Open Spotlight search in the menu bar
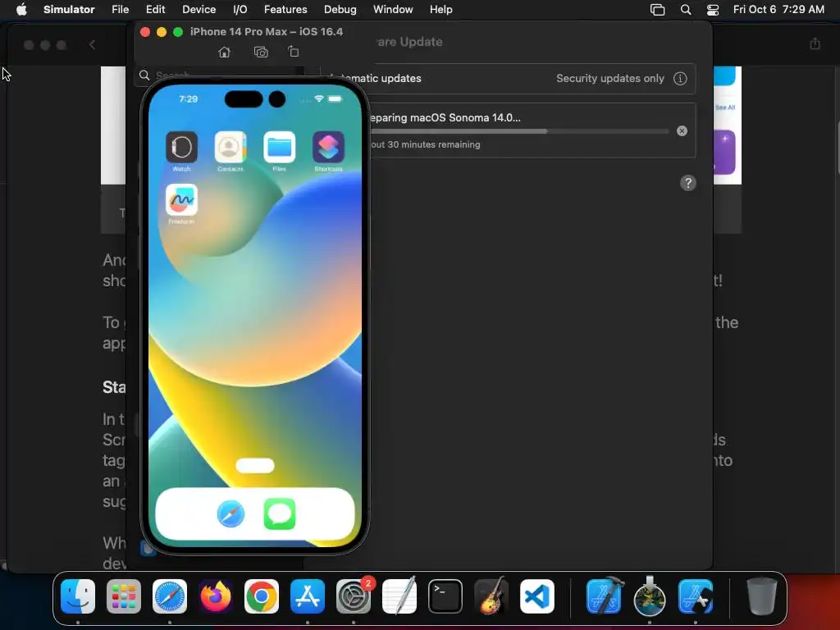Screen dimensions: 840x630 click(x=686, y=10)
